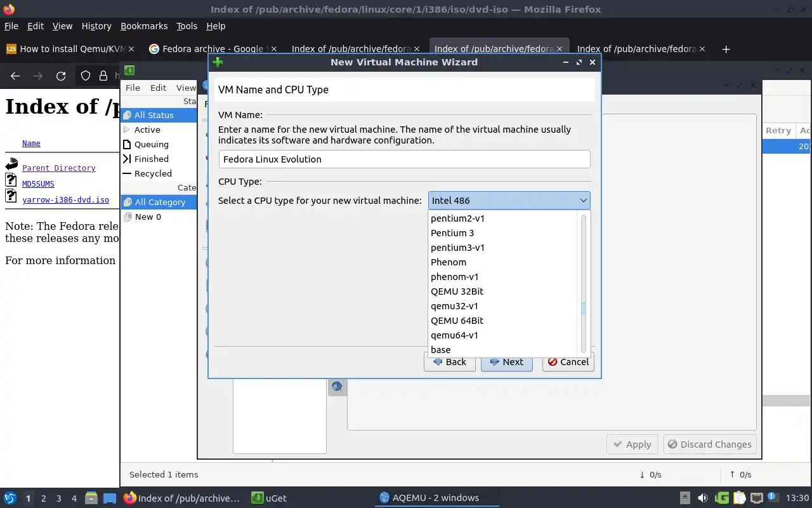Open the LXQt application menu button
The height and width of the screenshot is (508, 812).
click(x=10, y=498)
